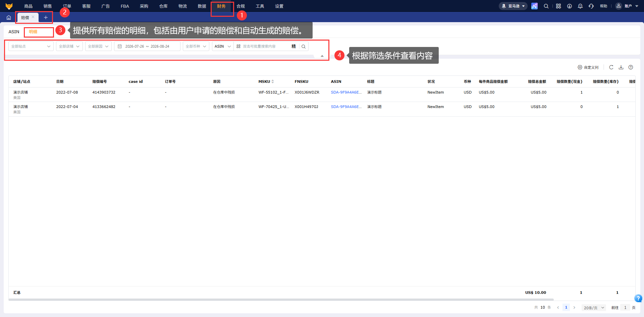Sort by the MSKU column header
644x317 pixels.
click(266, 82)
